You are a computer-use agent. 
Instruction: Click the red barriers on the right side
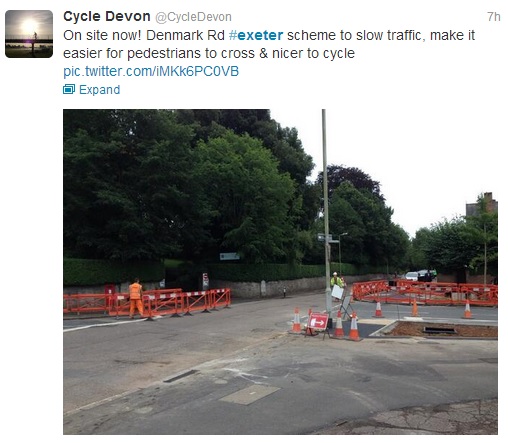click(x=425, y=292)
